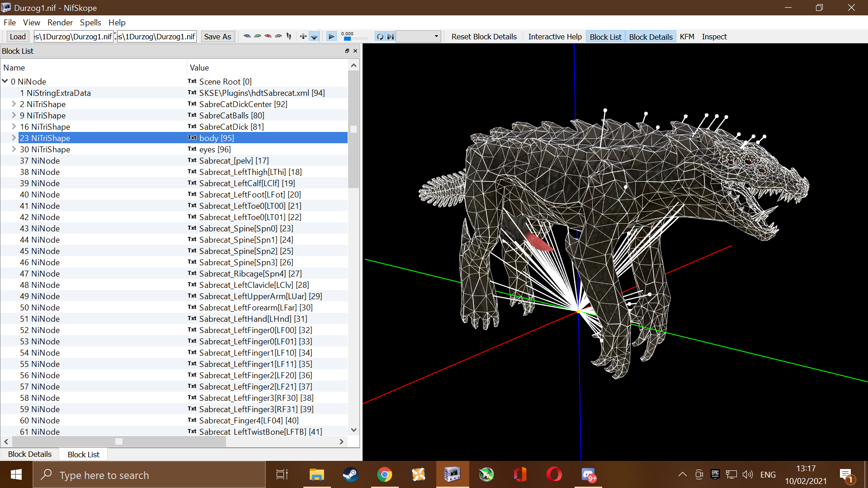Viewport: 868px width, 488px height.
Task: Click the red eye view icon
Action: (x=268, y=37)
